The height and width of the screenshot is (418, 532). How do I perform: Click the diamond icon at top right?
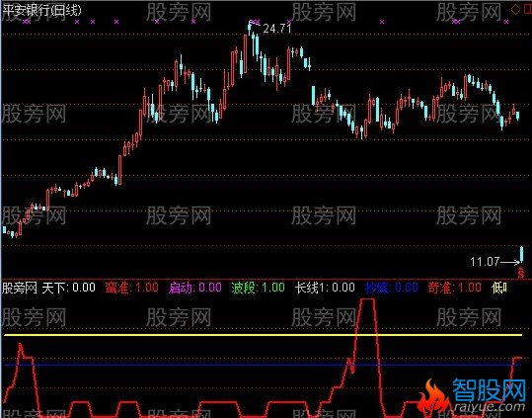515,10
